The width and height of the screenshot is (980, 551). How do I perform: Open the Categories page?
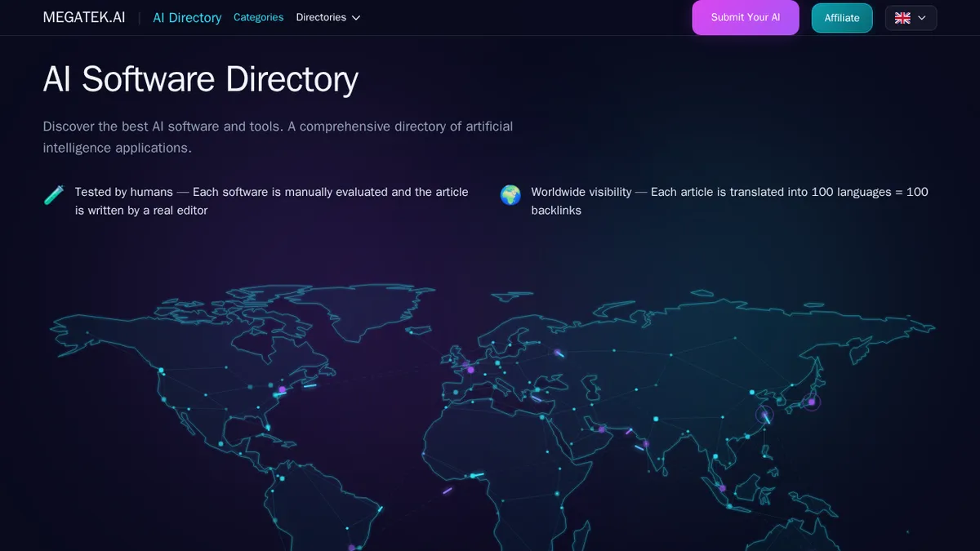(258, 16)
